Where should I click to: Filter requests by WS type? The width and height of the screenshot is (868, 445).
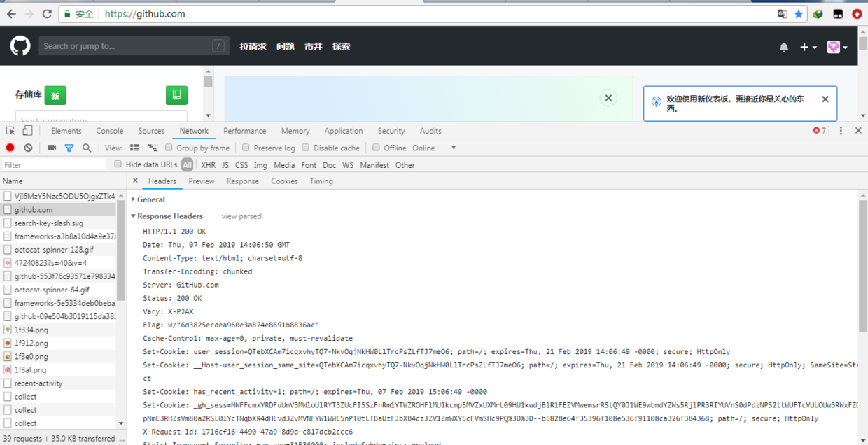[x=348, y=165]
